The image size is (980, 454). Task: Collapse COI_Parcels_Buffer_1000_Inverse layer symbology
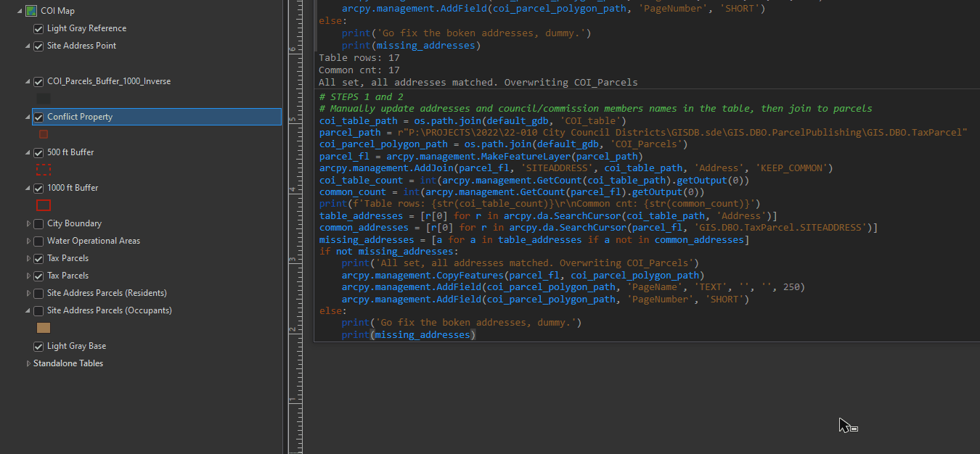pyautogui.click(x=28, y=82)
